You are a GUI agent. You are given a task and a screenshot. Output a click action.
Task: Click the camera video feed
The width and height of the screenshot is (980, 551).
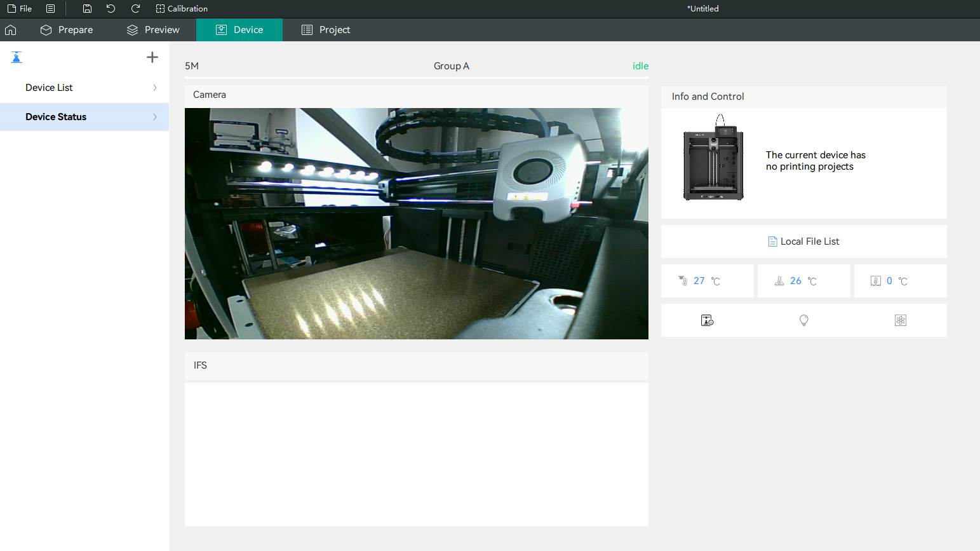point(416,224)
